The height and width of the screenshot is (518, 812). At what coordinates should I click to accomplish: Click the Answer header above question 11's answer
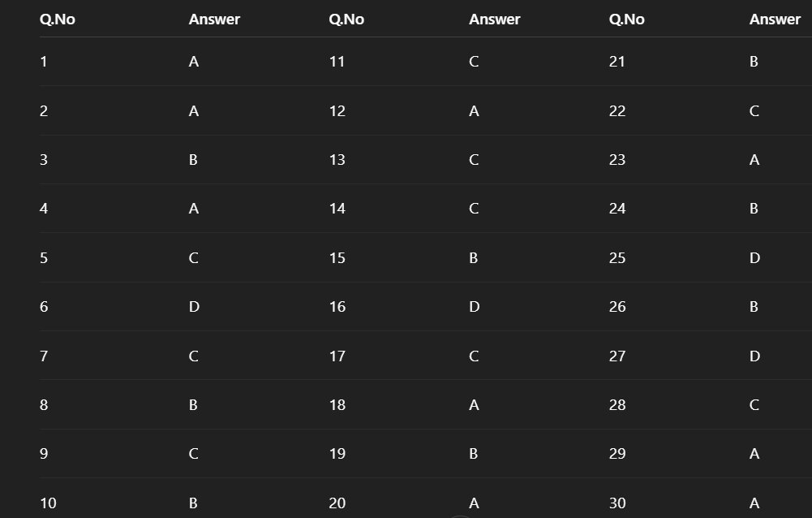click(x=494, y=19)
